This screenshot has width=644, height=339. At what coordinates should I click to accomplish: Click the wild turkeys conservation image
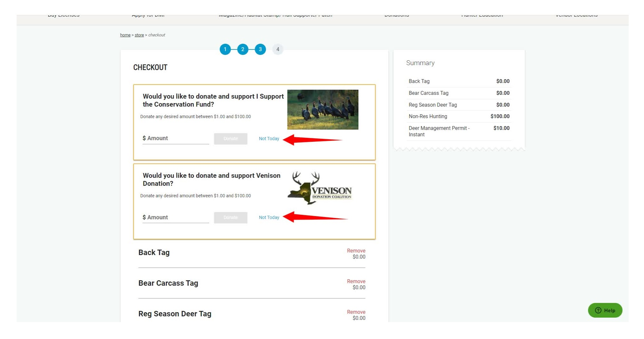pos(323,109)
